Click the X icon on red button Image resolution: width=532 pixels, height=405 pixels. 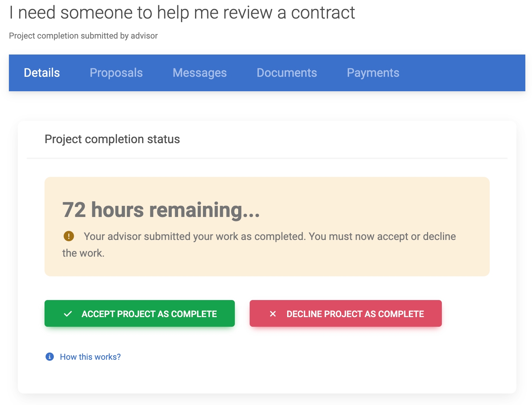(x=273, y=314)
